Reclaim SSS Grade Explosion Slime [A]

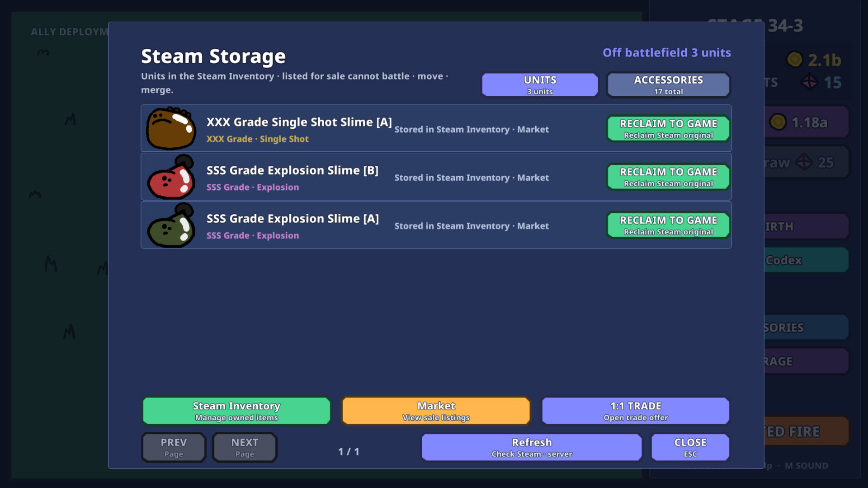pos(668,225)
